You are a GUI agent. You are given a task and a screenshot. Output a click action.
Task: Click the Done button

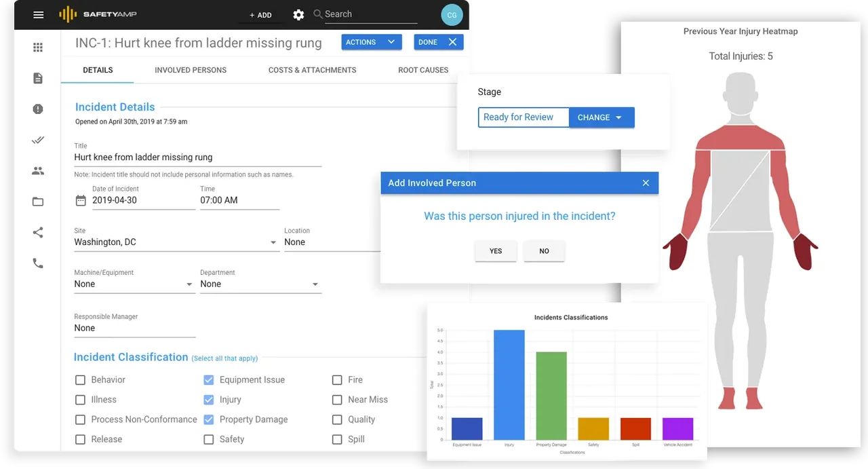(x=439, y=42)
